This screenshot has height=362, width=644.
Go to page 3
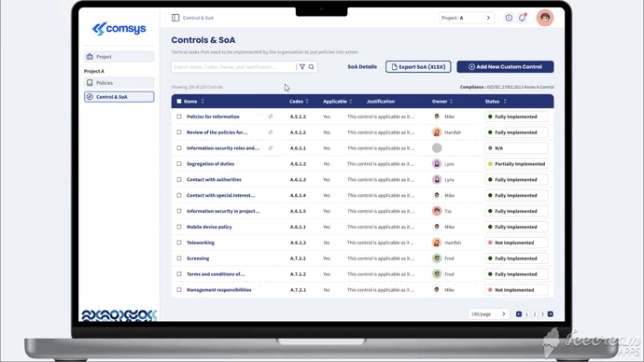[x=542, y=314]
